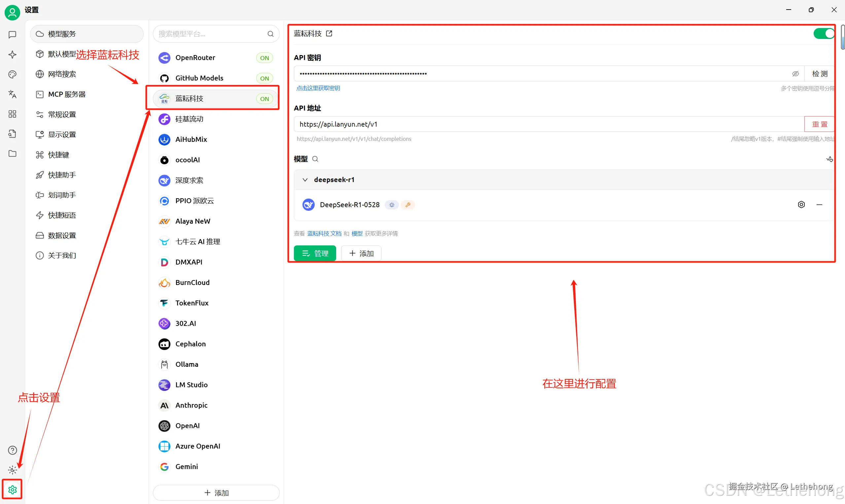The image size is (845, 504).
Task: Show the API key with eye icon
Action: (795, 74)
